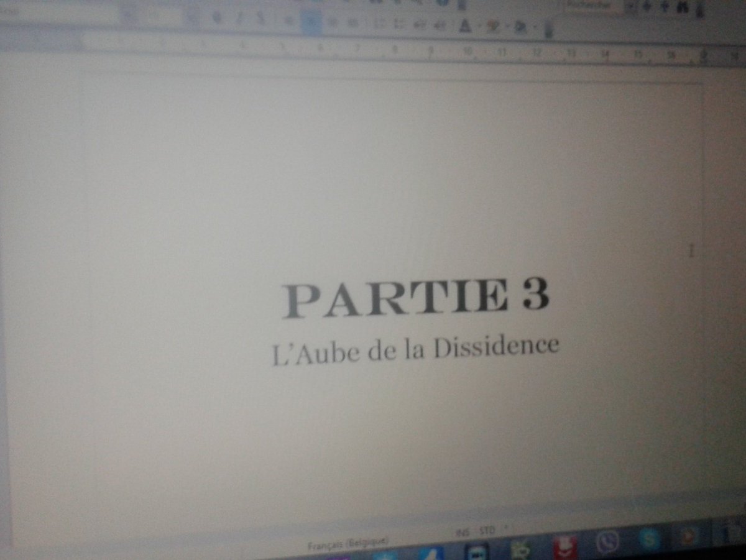
Task: Click the font name box
Action: pyautogui.click(x=59, y=12)
